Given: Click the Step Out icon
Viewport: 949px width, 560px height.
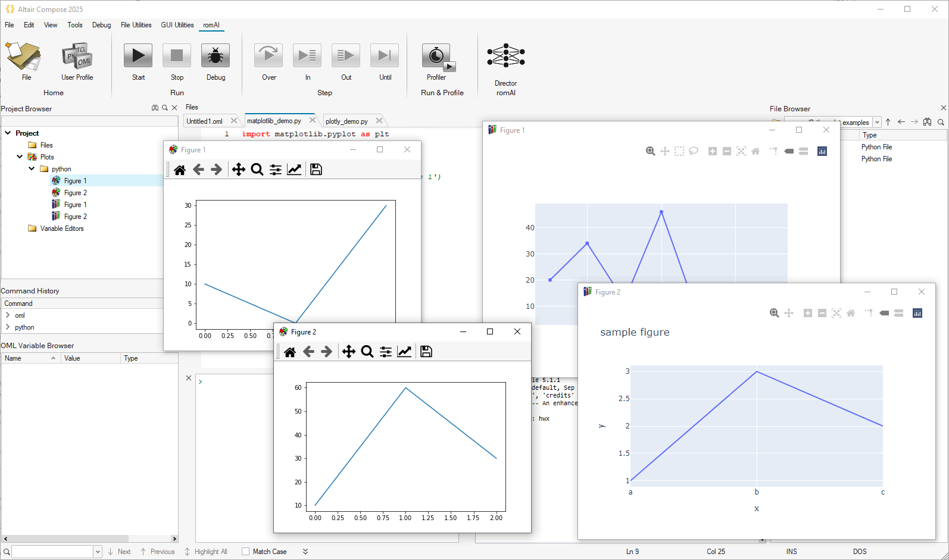Looking at the screenshot, I should click(x=346, y=56).
